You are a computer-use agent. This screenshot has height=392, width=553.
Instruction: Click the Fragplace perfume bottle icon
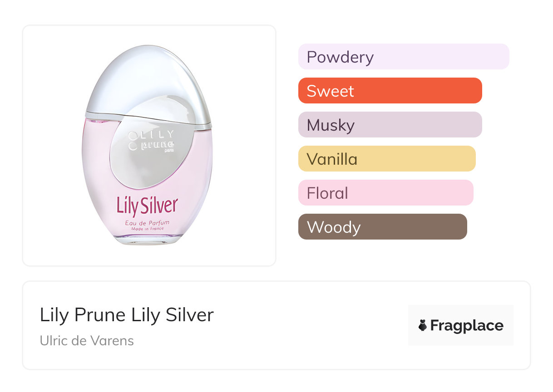pos(423,325)
